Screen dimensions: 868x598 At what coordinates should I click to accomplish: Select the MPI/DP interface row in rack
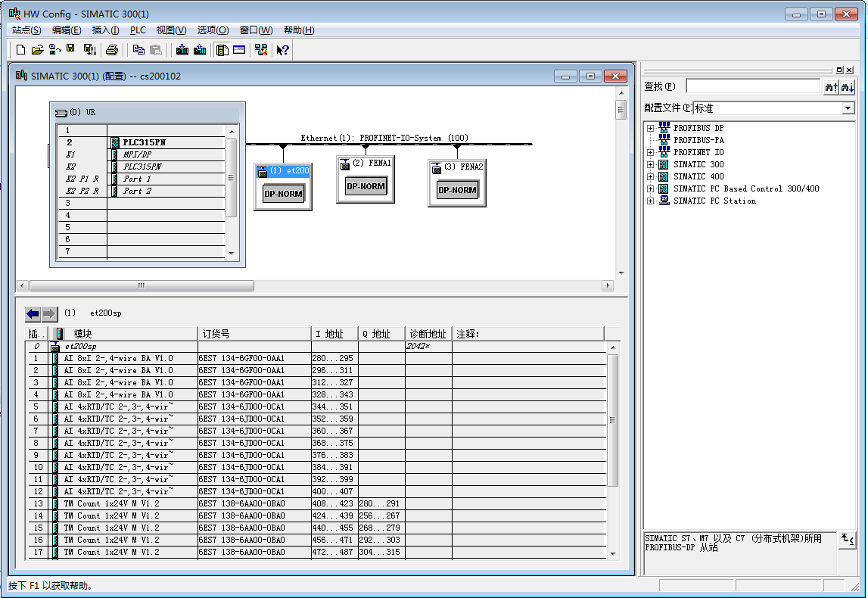point(142,154)
